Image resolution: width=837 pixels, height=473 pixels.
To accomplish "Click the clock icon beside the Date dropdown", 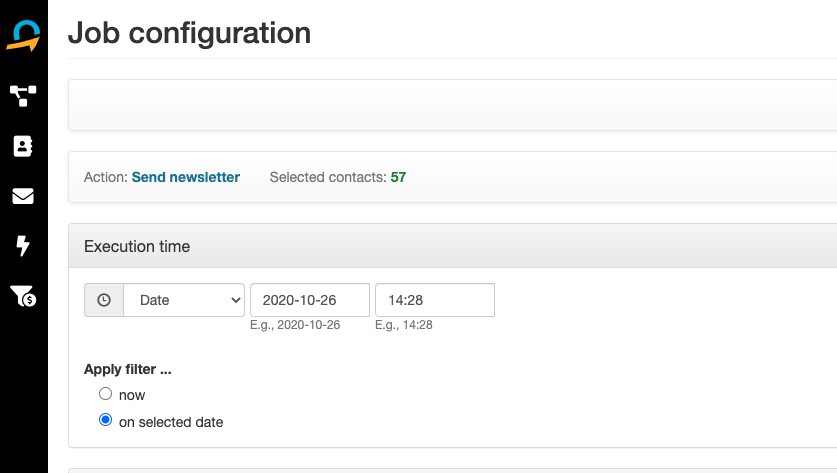I will (x=104, y=300).
